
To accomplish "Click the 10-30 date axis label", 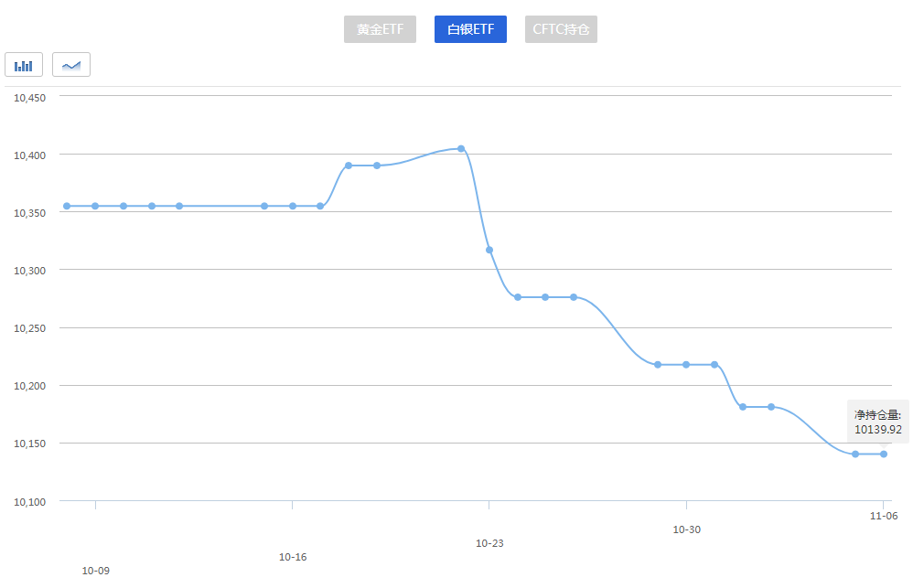I will [x=686, y=529].
